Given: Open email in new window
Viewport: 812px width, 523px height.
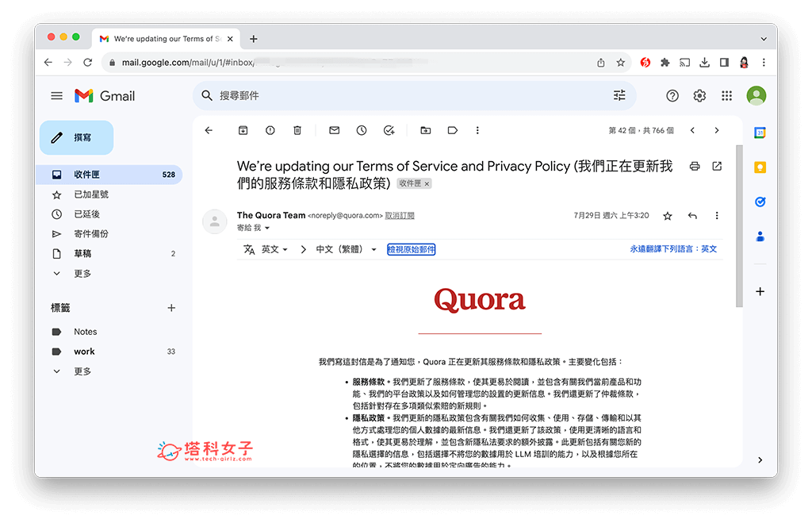Looking at the screenshot, I should 717,167.
